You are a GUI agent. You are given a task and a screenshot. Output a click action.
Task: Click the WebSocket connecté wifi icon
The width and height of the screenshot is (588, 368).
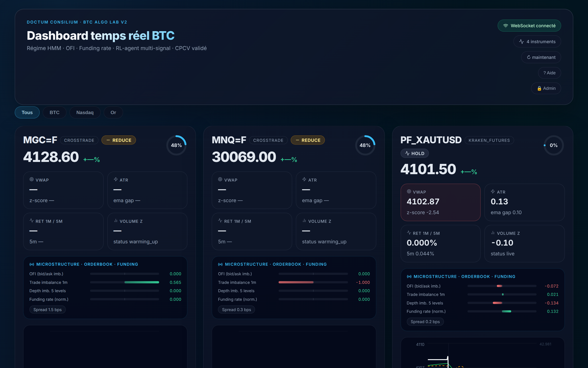[x=505, y=26]
